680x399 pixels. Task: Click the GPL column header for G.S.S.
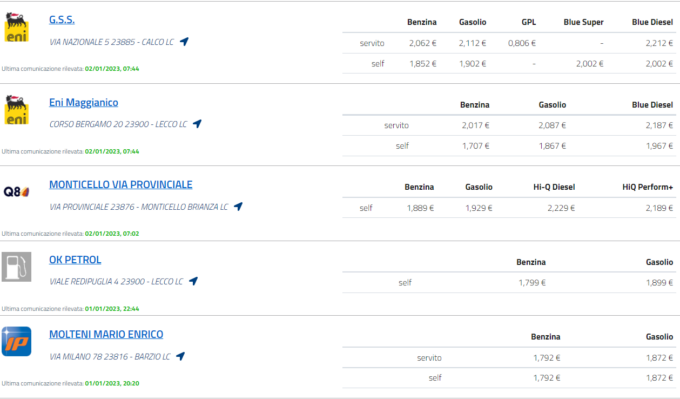[529, 22]
